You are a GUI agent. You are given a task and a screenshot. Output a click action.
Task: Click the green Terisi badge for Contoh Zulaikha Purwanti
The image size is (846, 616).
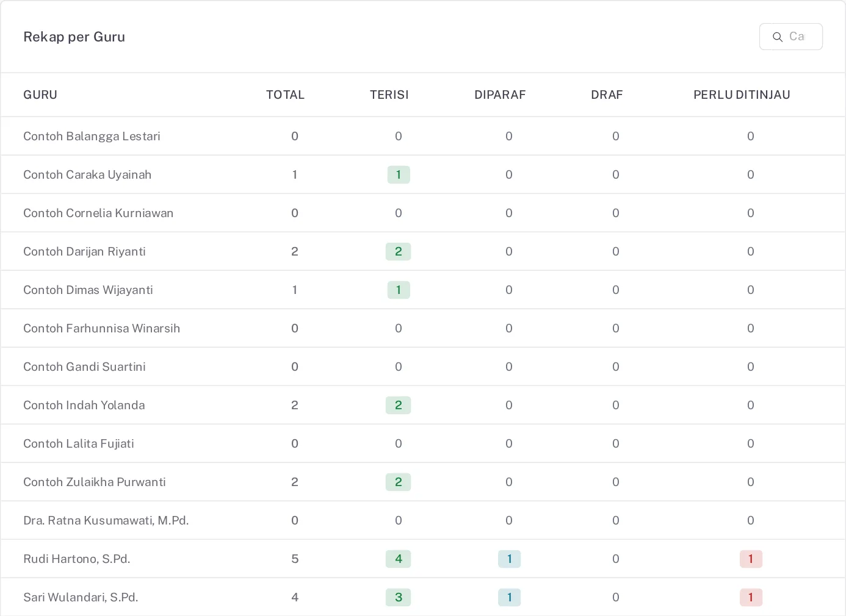(x=399, y=482)
